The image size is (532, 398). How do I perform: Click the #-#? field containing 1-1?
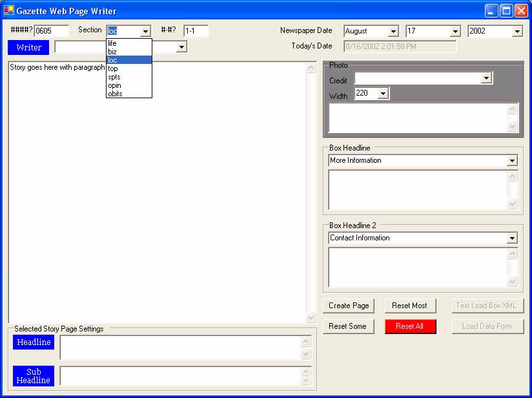196,31
